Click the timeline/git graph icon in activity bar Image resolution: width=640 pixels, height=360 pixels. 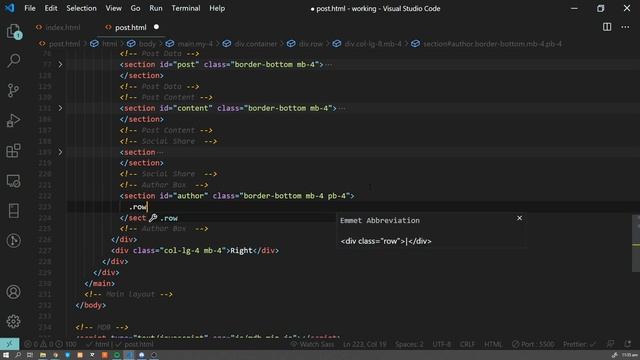click(13, 240)
